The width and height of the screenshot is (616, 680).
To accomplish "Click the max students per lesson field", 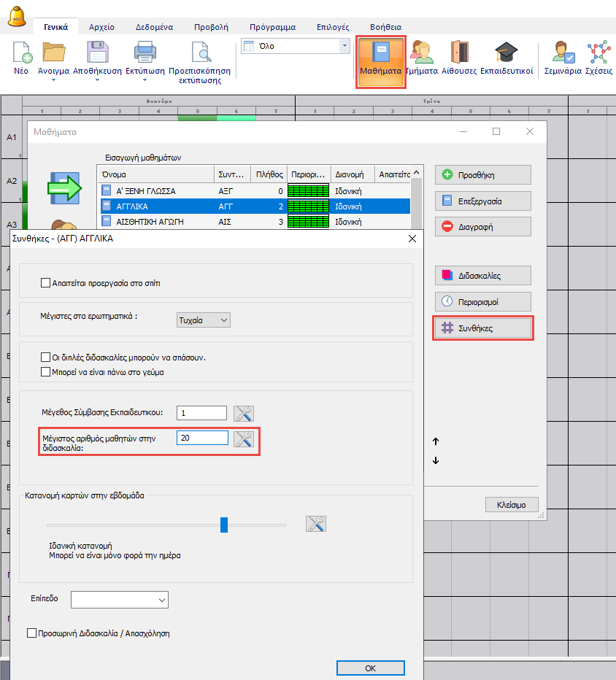I will click(x=202, y=438).
